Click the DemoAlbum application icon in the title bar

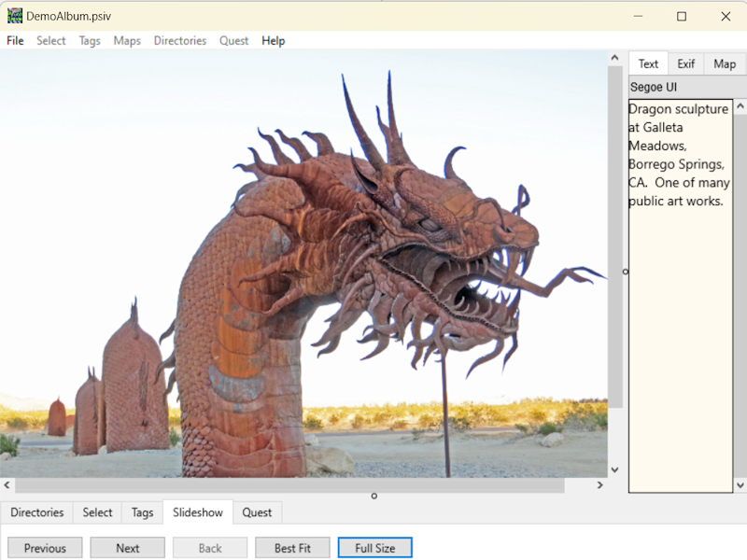(x=17, y=16)
